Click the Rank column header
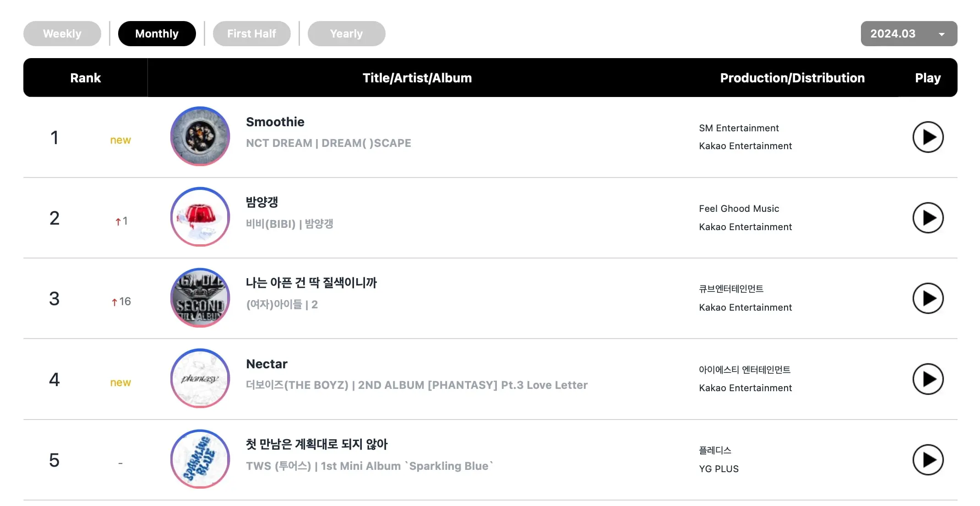This screenshot has width=980, height=506. [x=86, y=78]
